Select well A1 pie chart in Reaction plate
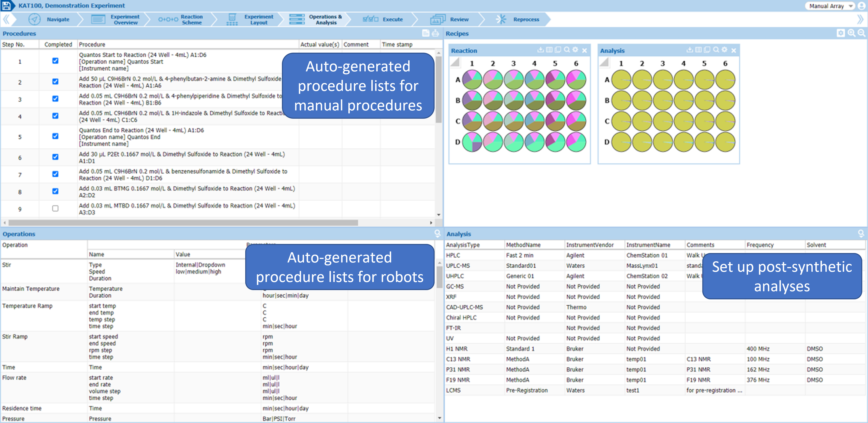The image size is (868, 423). pyautogui.click(x=472, y=79)
